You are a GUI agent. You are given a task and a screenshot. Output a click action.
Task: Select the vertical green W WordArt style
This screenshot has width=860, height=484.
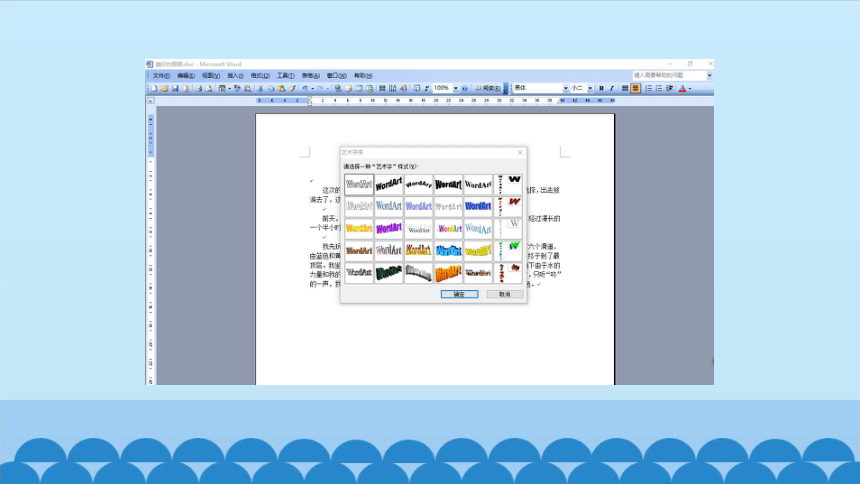pos(508,251)
